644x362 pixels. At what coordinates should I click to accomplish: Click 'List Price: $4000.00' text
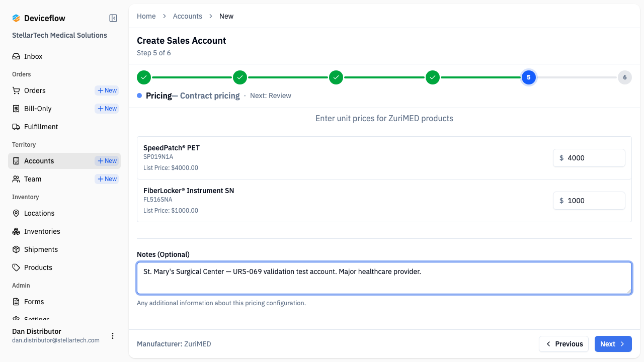click(171, 168)
